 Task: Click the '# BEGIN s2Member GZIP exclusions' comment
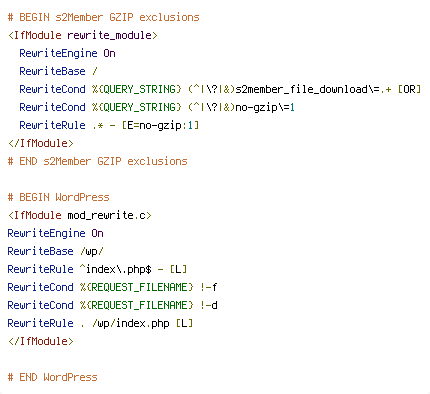pos(104,17)
